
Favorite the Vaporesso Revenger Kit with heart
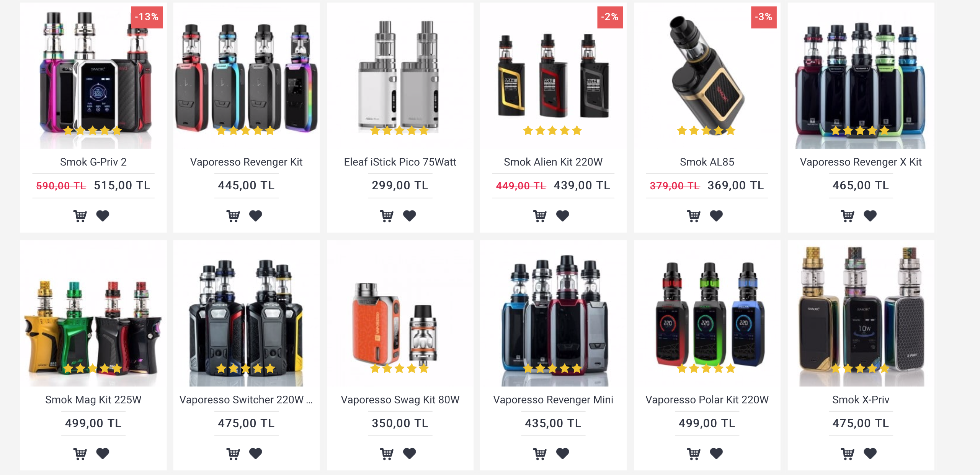pos(256,216)
